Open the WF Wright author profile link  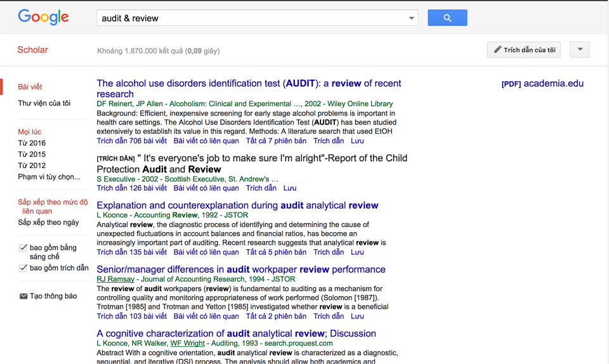coord(187,343)
